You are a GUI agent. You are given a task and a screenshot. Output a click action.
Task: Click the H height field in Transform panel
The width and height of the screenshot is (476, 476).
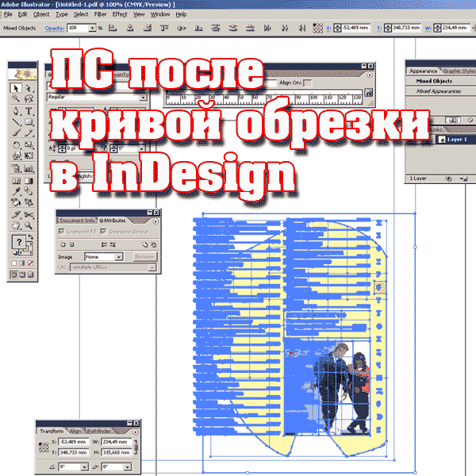click(117, 452)
